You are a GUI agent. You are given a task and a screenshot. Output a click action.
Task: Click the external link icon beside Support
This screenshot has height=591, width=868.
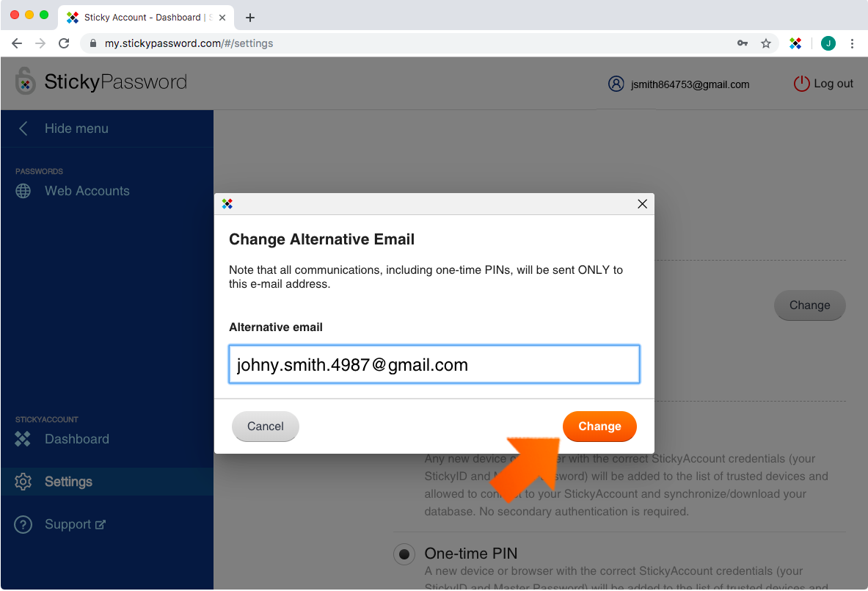[x=101, y=524]
